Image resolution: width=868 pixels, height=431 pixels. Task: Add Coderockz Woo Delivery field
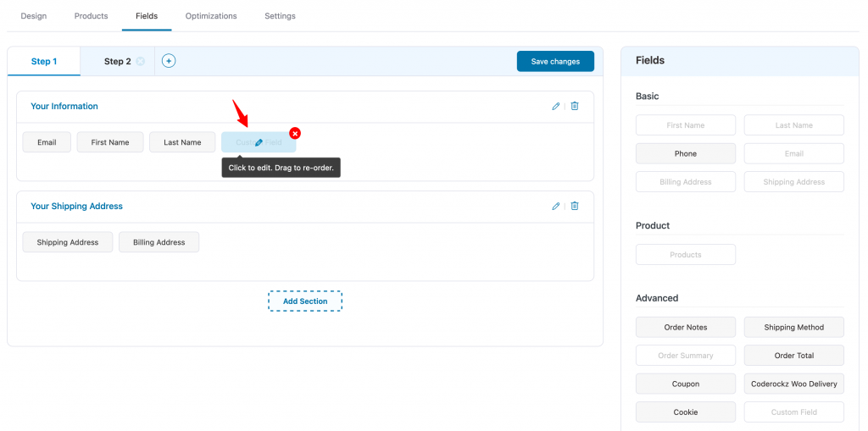click(793, 384)
